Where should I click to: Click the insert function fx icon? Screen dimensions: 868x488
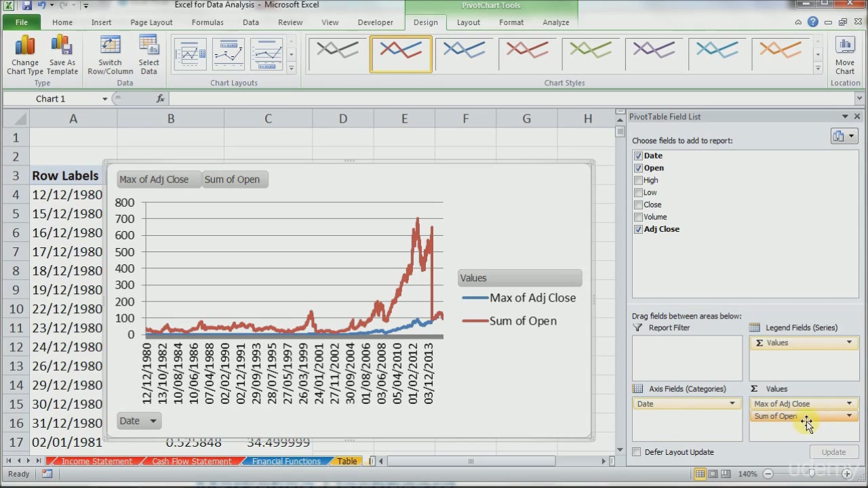pyautogui.click(x=161, y=99)
